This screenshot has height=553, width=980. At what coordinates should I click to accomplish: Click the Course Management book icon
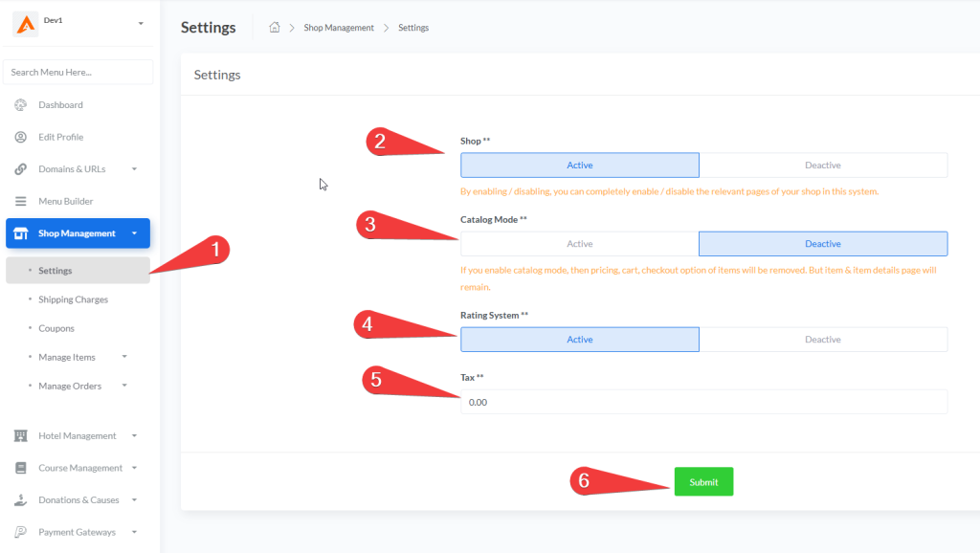coord(20,469)
